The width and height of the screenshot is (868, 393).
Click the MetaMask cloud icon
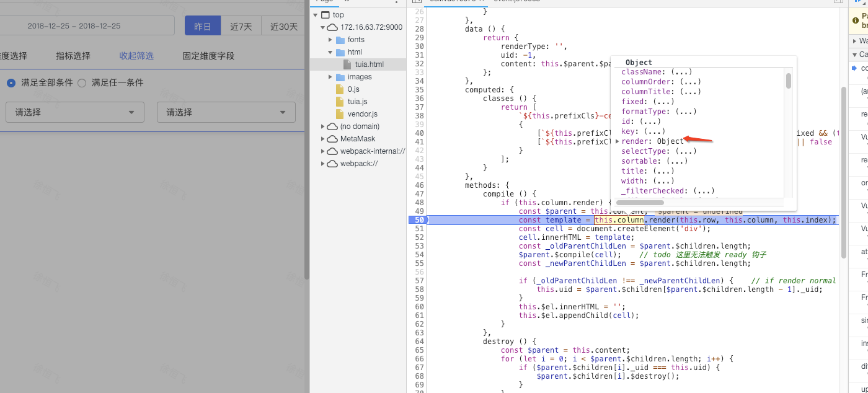[x=333, y=139]
